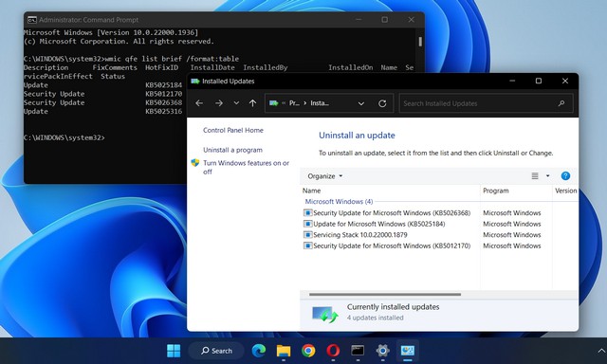Open the blue Help icon
This screenshot has width=607, height=364.
565,176
